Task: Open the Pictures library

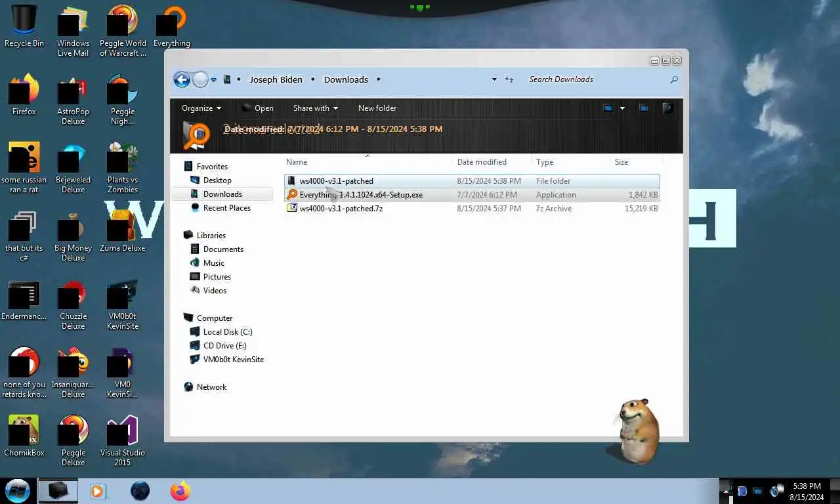Action: 217,277
